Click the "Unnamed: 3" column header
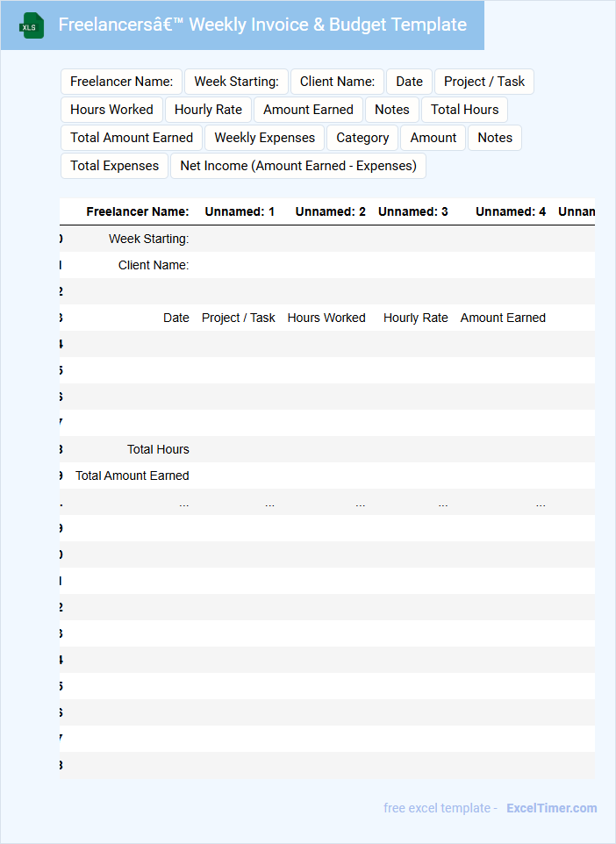The height and width of the screenshot is (844, 616). click(x=412, y=211)
